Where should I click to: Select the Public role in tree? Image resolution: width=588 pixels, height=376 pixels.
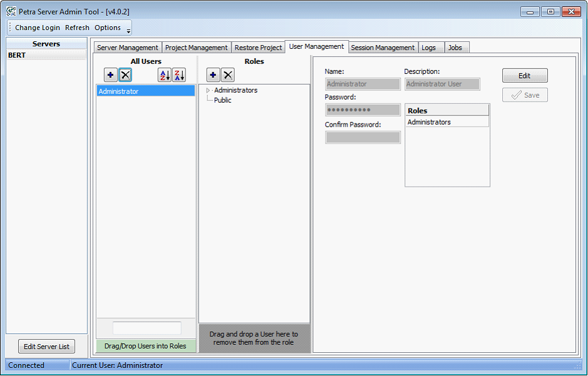(222, 100)
